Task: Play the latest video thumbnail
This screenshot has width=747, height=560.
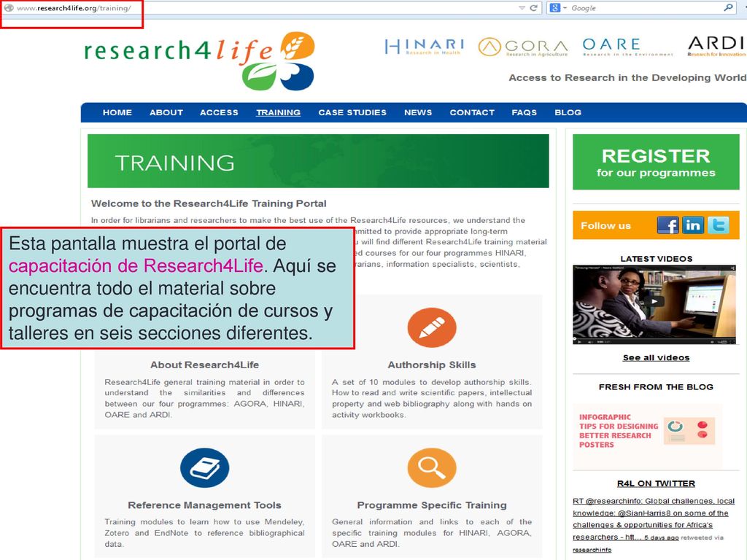Action: 654,301
